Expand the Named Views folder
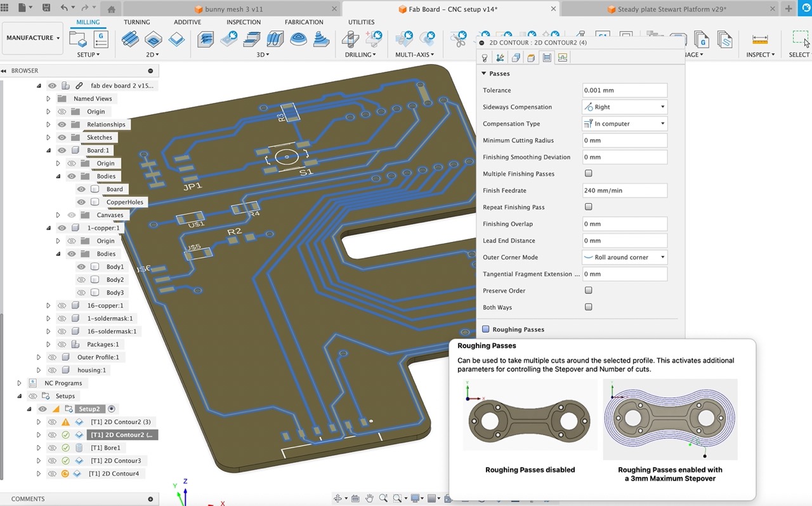The image size is (812, 506). pyautogui.click(x=48, y=98)
